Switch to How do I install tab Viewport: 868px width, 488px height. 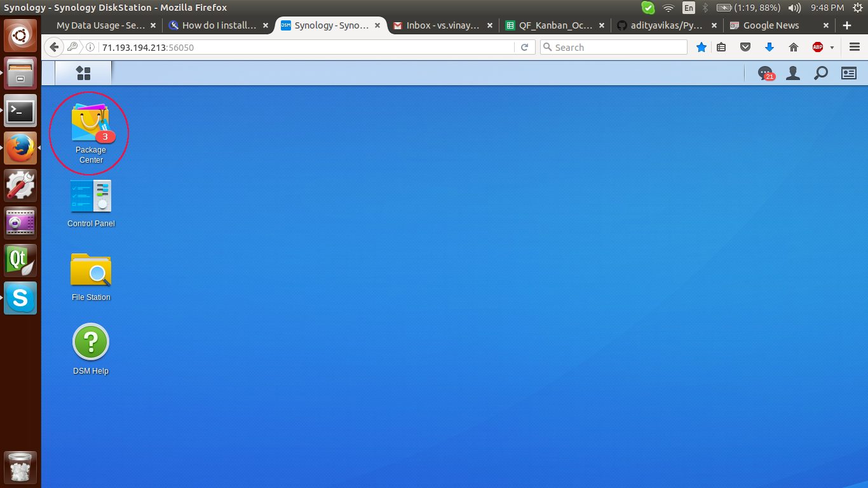(x=219, y=25)
